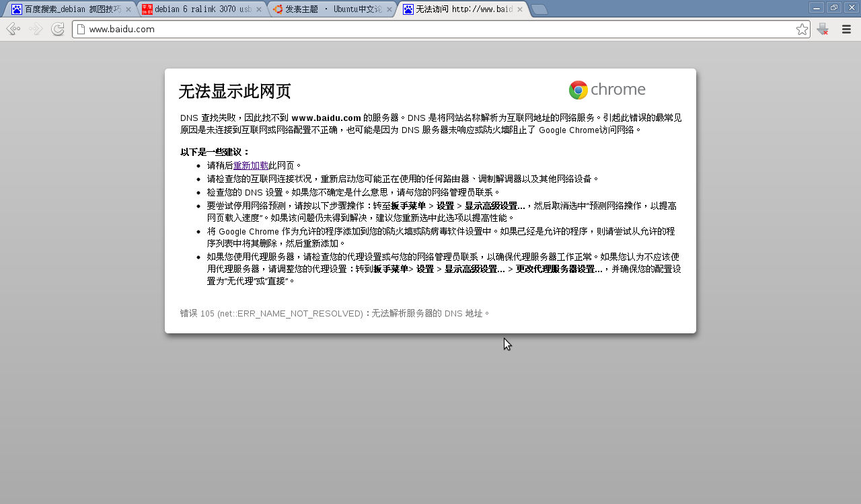Click bold 更改代理服务器设置... text
The height and width of the screenshot is (504, 861).
tap(559, 269)
